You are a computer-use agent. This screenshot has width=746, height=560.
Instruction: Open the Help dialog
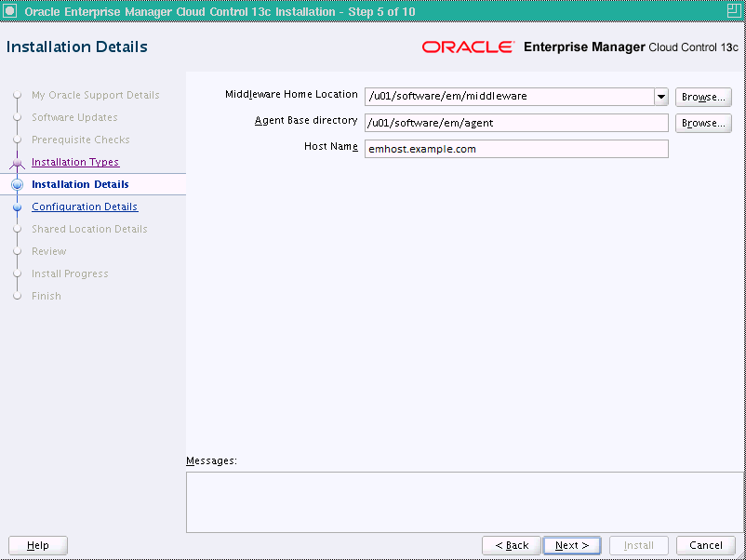click(x=38, y=545)
